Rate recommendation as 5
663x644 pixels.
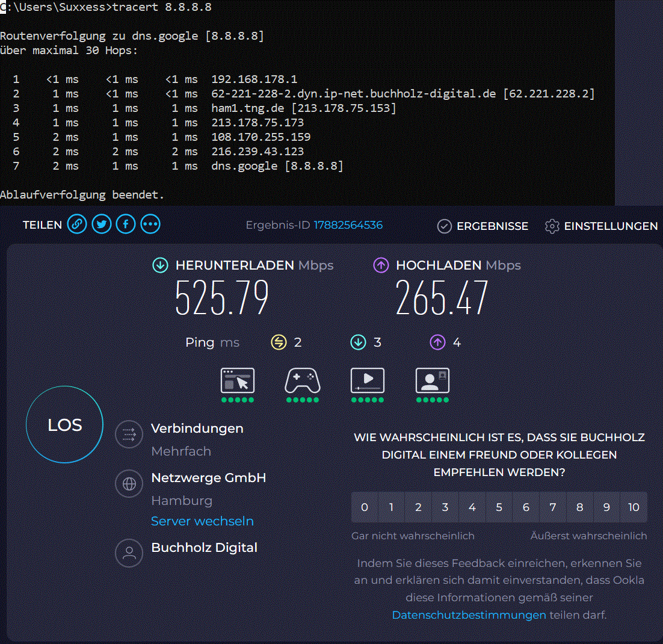(x=499, y=507)
